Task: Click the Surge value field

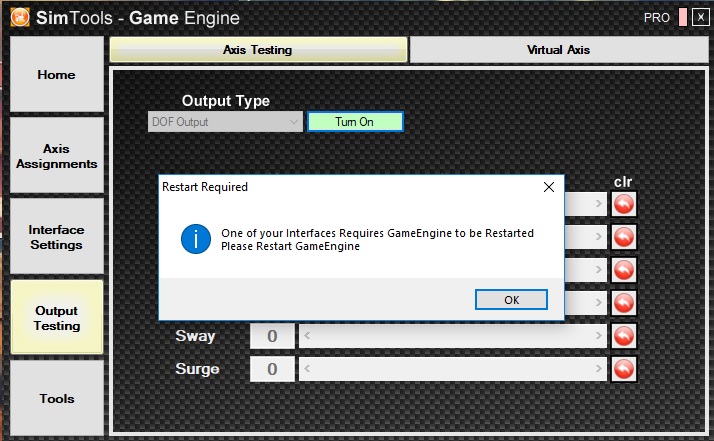Action: [x=272, y=369]
